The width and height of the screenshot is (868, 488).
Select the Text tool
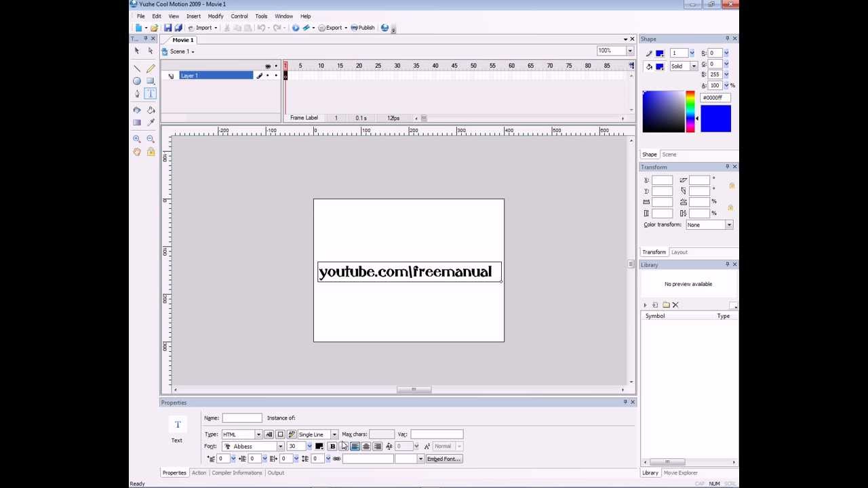[x=151, y=94]
